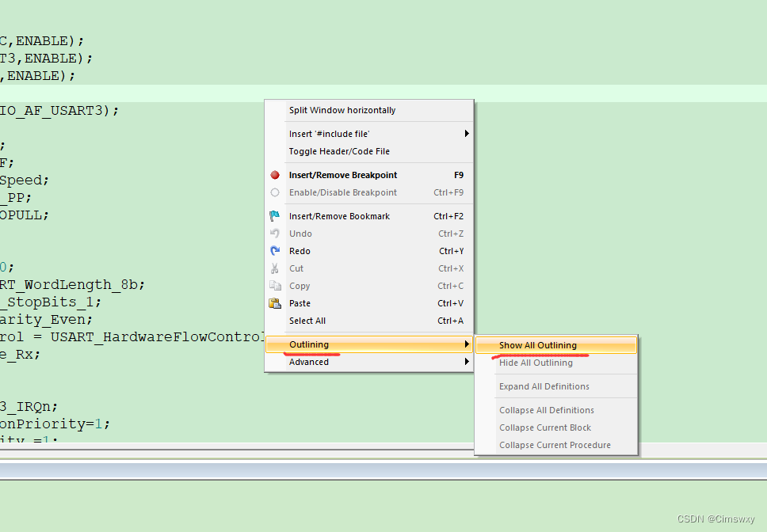The width and height of the screenshot is (767, 532).
Task: Click the code text 'Speed;'
Action: tap(25, 180)
